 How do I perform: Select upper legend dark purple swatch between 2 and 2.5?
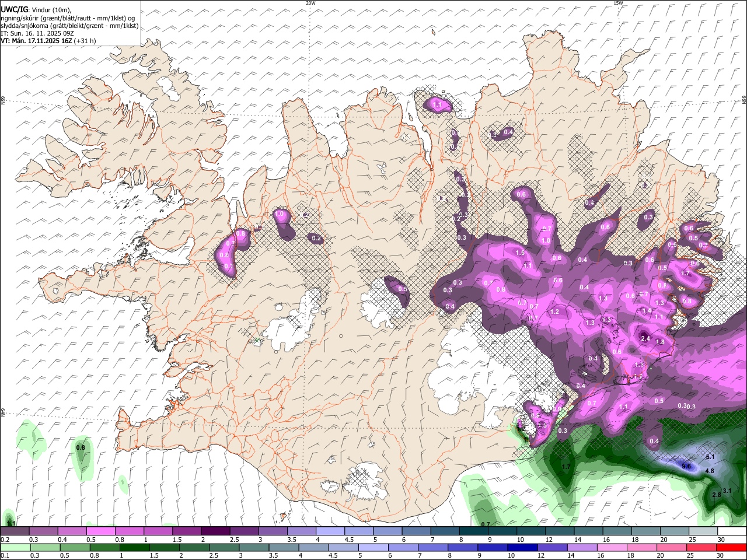215,531
